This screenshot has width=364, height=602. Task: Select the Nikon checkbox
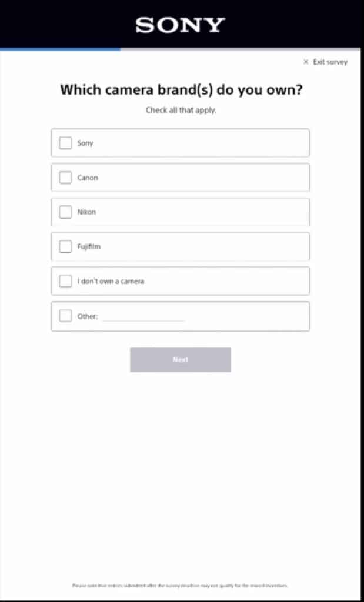tap(65, 212)
